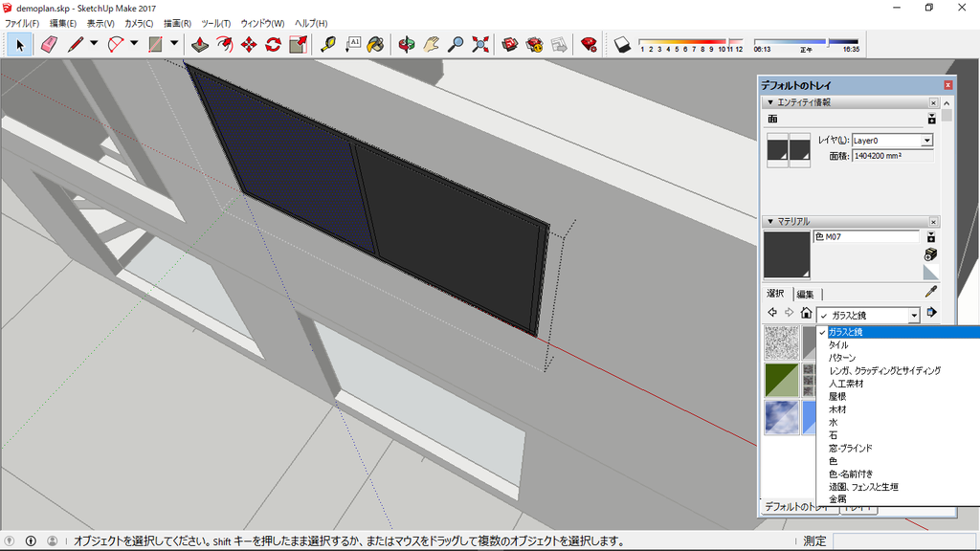Open the ウィンドウ(W) menu
Screen dimensions: 980x551
coord(262,23)
